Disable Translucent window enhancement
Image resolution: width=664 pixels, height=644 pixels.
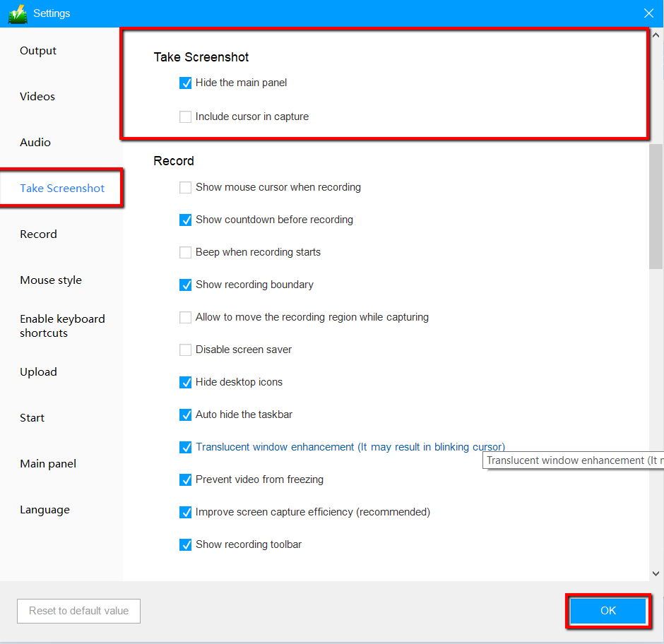[x=185, y=447]
